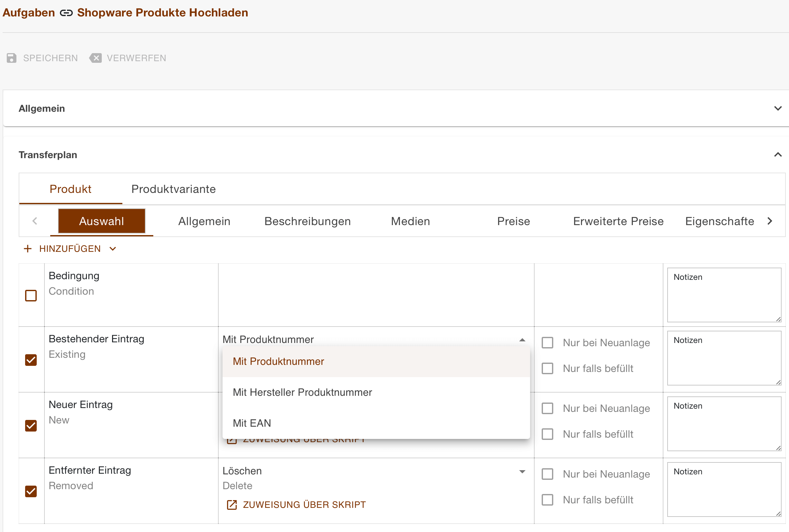Open the Preise sub-tab
This screenshot has height=532, width=789.
pyautogui.click(x=514, y=221)
